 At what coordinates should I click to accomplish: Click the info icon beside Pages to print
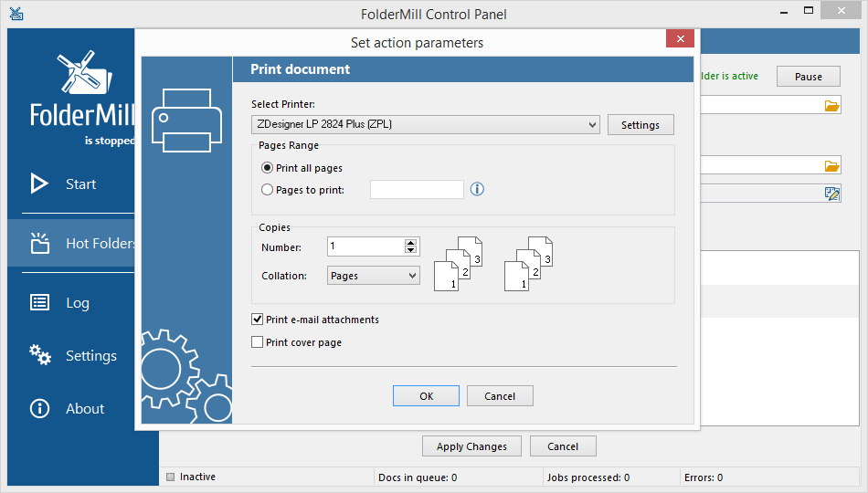[x=477, y=189]
